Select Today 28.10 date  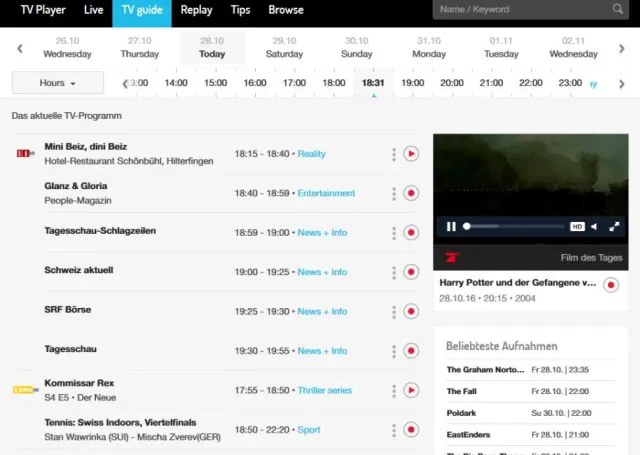(212, 47)
